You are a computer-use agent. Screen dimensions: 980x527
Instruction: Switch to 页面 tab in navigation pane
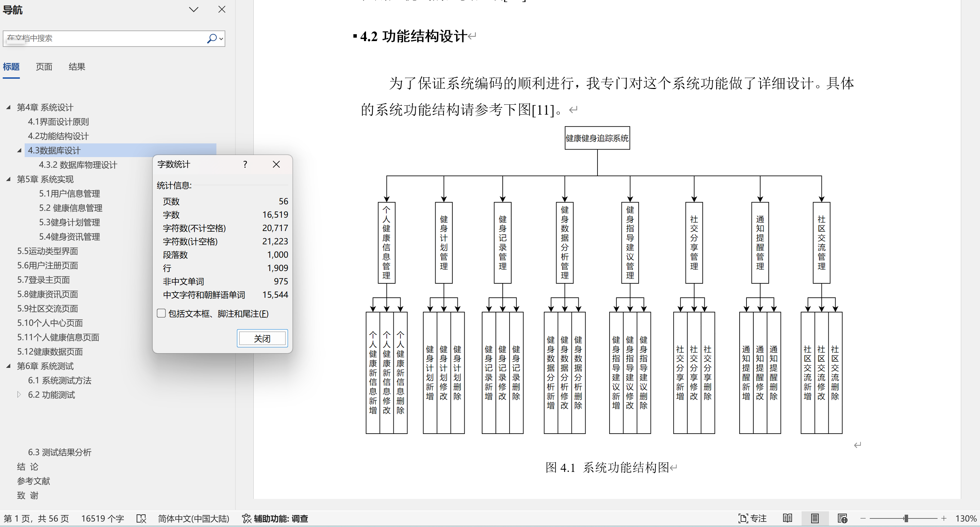[x=44, y=67]
